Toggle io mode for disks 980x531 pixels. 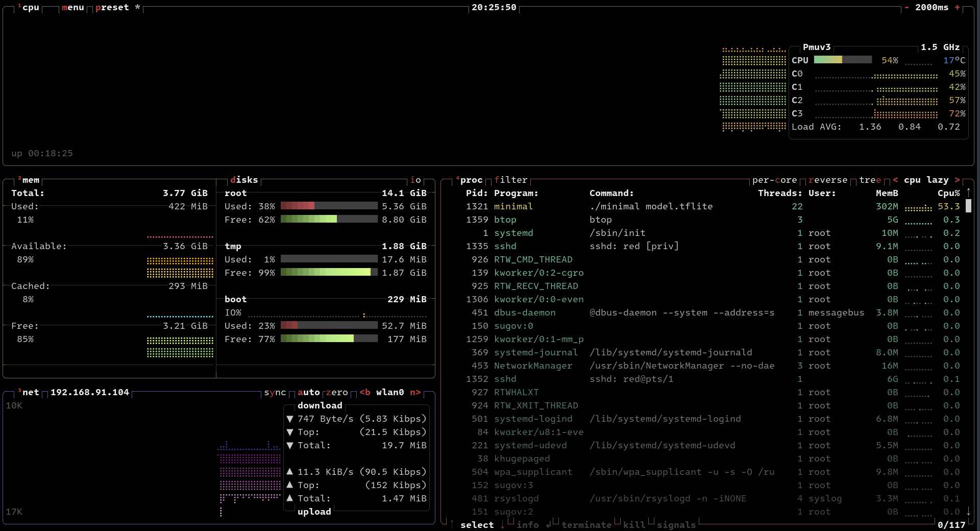click(415, 180)
